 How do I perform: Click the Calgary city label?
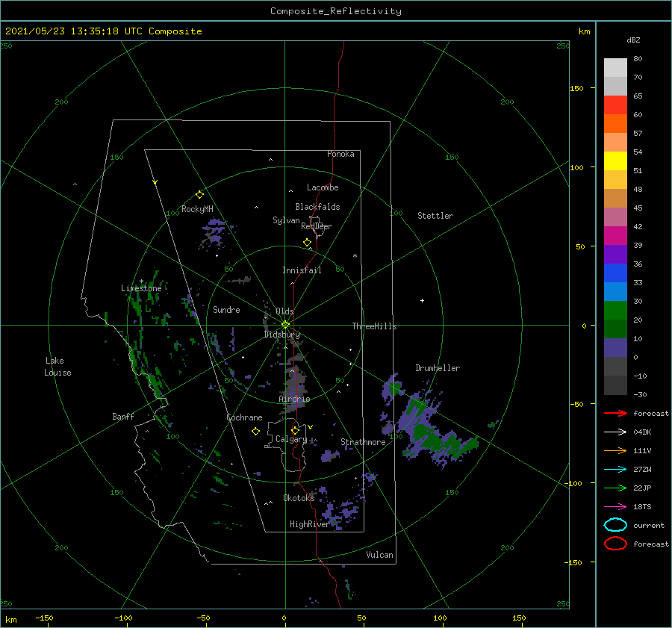coord(291,439)
